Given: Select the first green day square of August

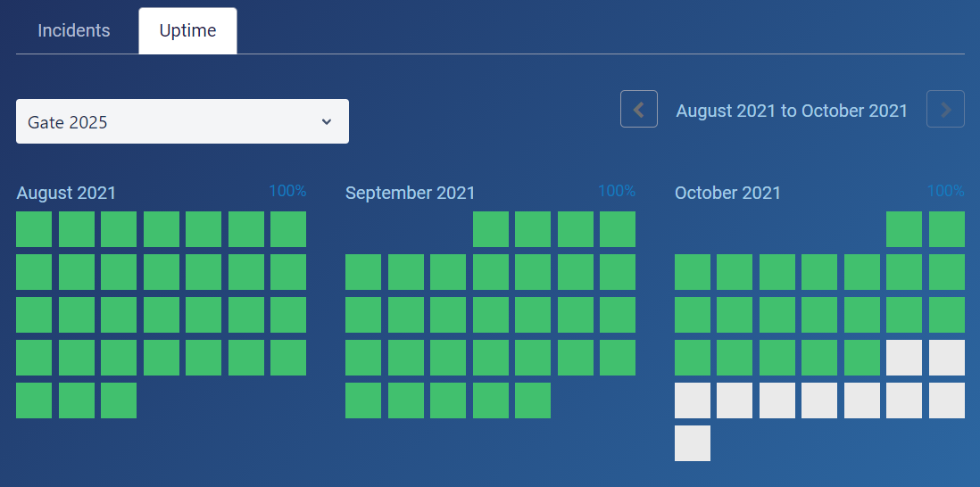Looking at the screenshot, I should [34, 229].
